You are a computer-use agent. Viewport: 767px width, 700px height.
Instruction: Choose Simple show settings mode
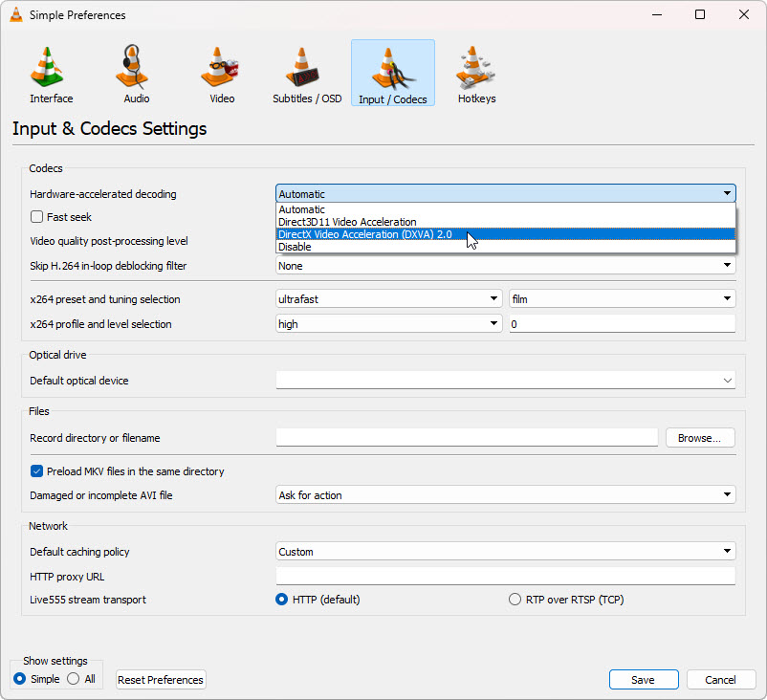19,678
